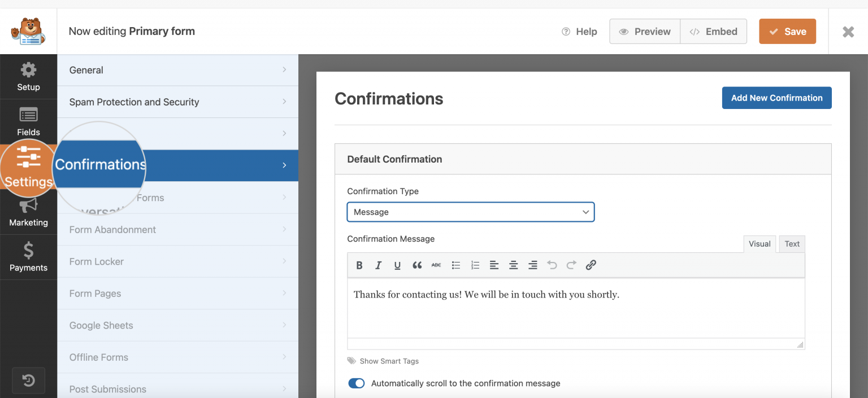The width and height of the screenshot is (868, 398).
Task: Open the Help link
Action: coord(579,32)
